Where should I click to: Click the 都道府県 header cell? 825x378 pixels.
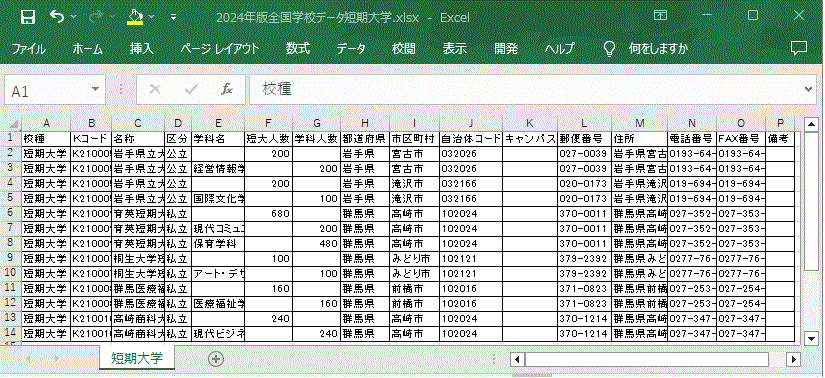pyautogui.click(x=365, y=138)
